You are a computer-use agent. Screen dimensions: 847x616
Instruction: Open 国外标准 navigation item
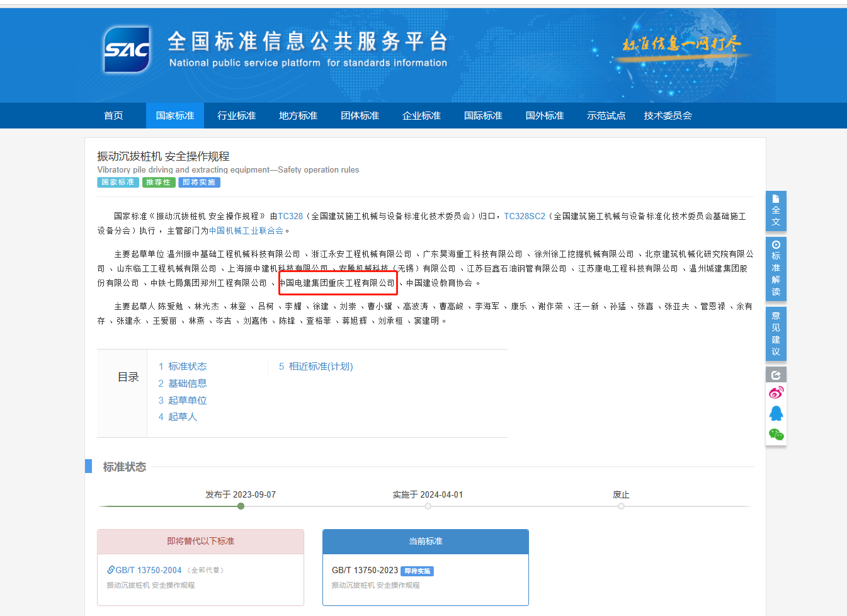coord(545,116)
